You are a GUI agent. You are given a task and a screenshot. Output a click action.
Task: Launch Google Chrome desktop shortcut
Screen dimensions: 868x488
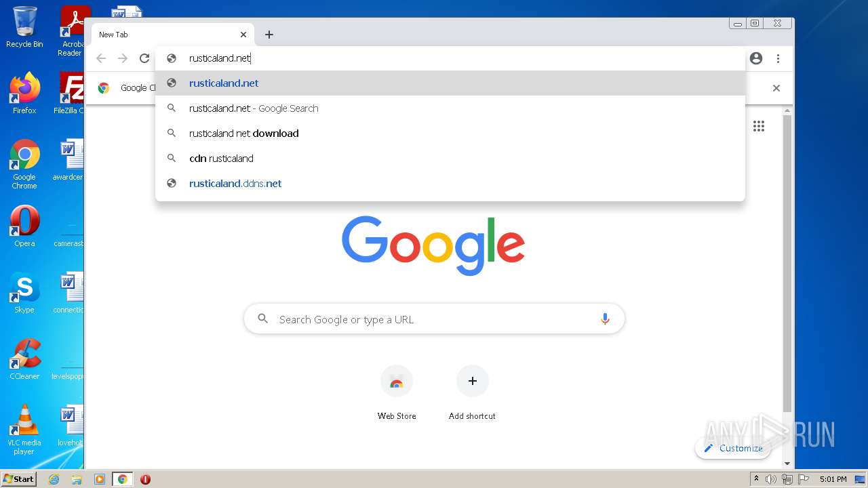tap(24, 164)
